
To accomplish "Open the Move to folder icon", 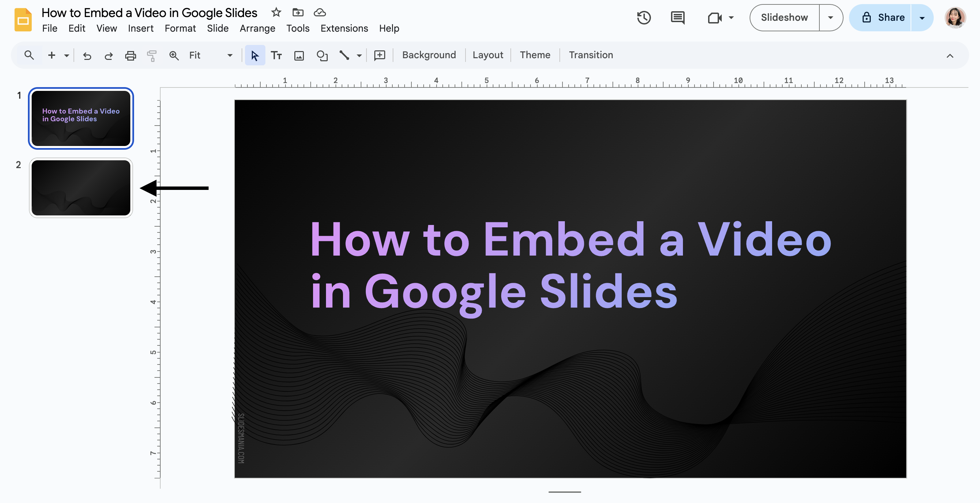I will point(298,13).
